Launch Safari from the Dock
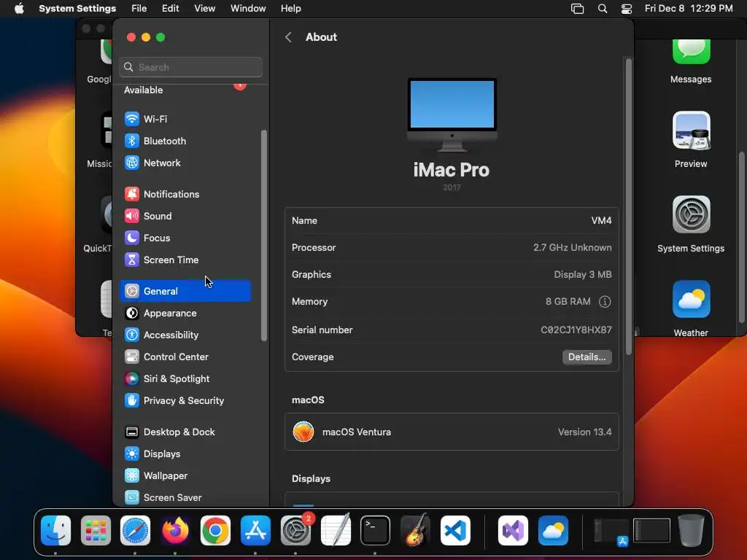Viewport: 747px width, 560px height. pos(135,530)
